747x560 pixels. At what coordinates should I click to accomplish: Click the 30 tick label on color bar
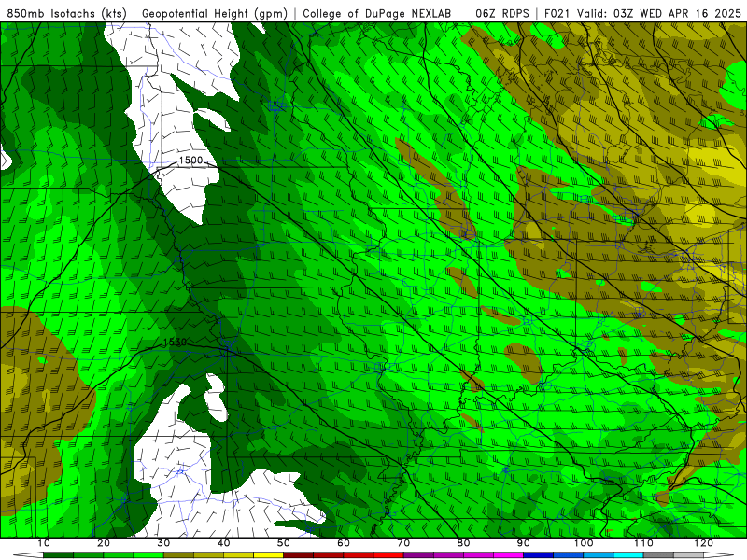click(163, 543)
